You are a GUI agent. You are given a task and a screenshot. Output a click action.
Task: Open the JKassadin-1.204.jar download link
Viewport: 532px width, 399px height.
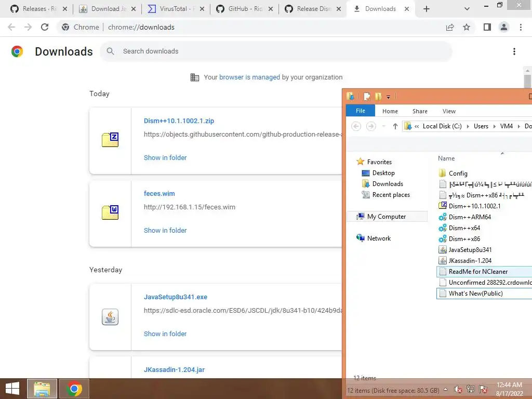174,369
